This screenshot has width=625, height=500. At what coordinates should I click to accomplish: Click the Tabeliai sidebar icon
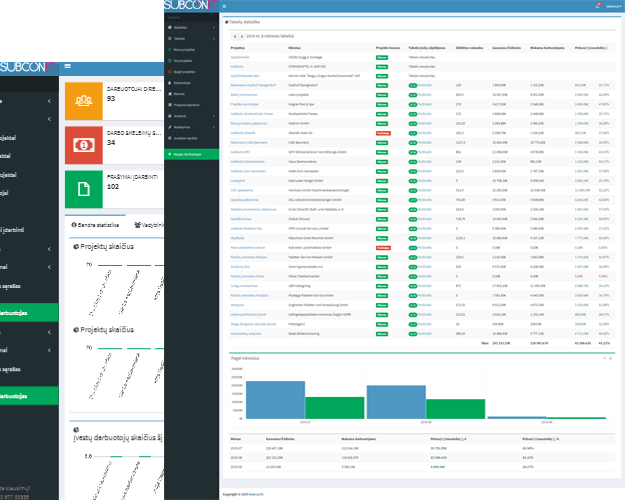170,39
